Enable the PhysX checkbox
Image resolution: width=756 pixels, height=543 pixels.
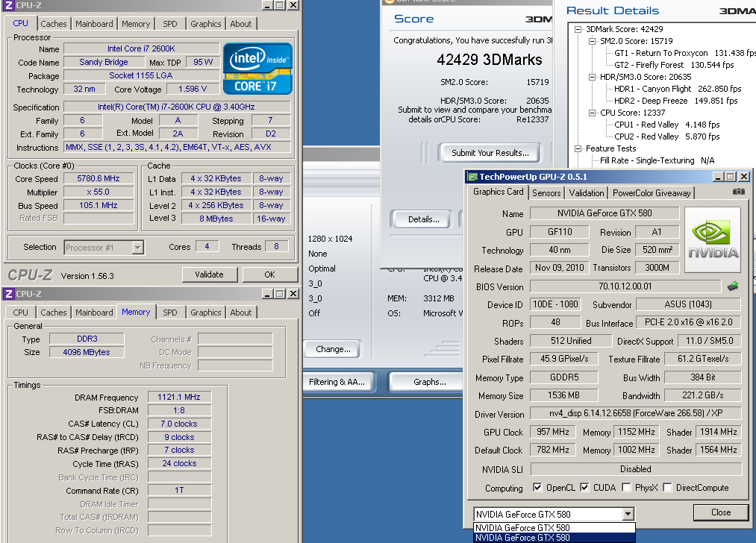tap(626, 487)
